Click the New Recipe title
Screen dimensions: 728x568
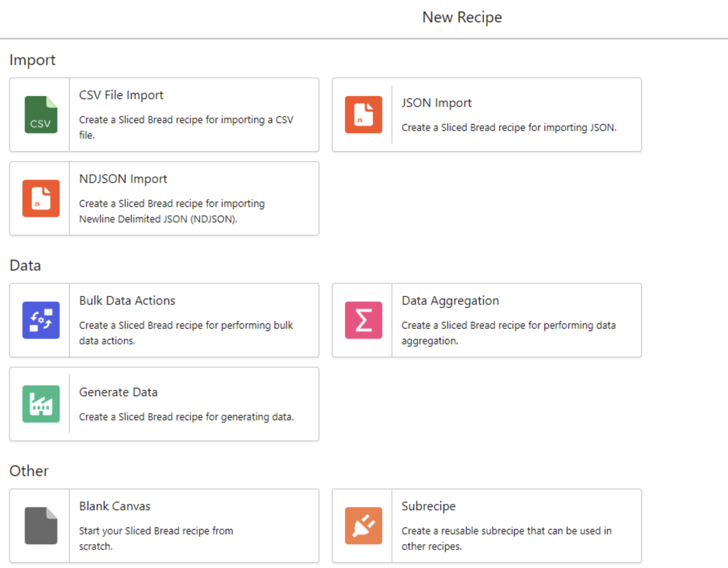coord(462,17)
